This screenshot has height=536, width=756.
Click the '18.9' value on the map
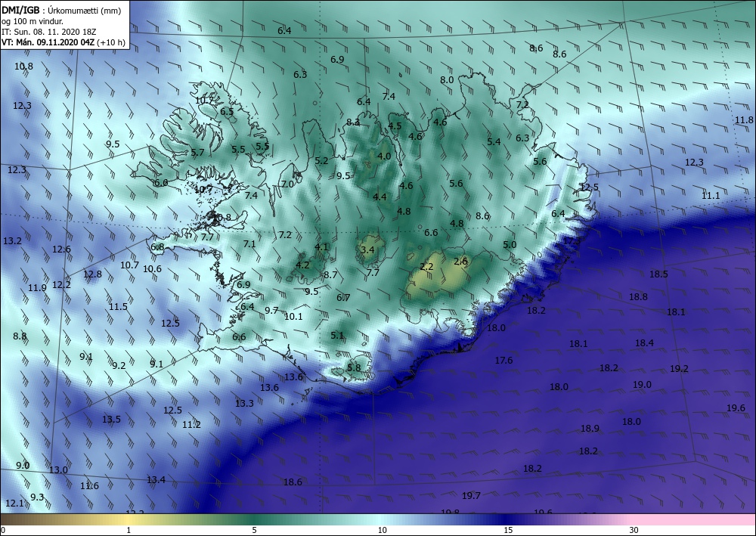pos(590,429)
